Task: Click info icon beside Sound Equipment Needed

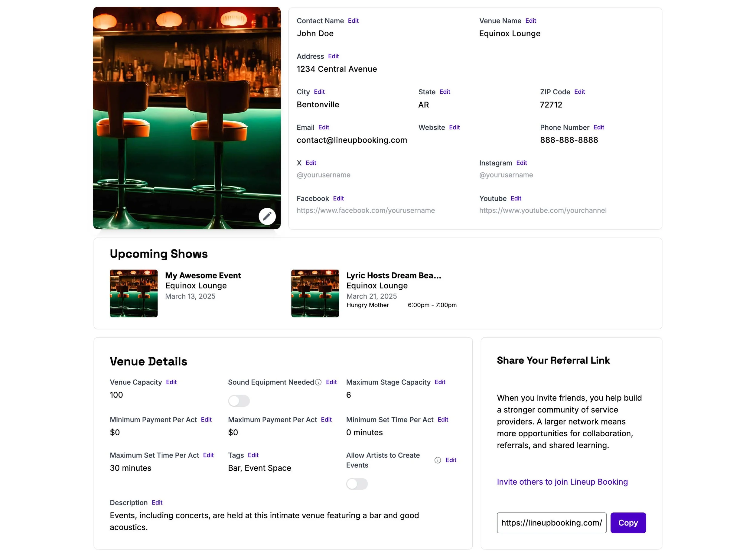Action: click(318, 382)
